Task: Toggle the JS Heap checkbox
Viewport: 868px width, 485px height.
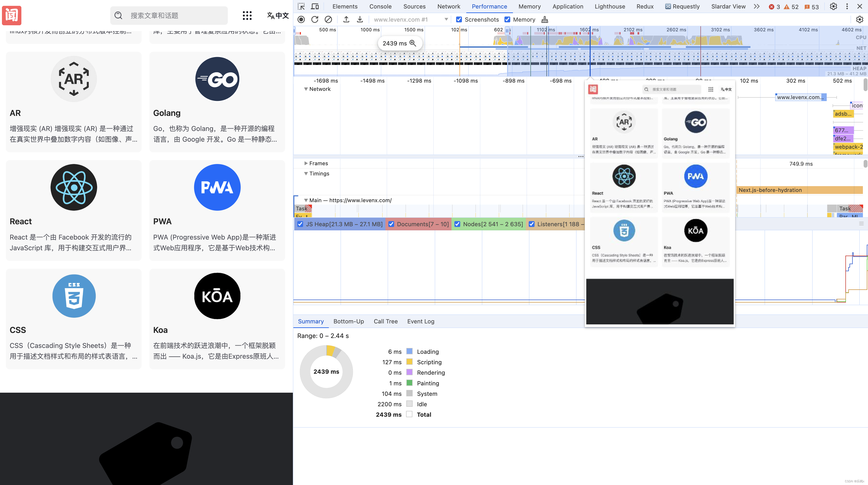Action: click(300, 224)
